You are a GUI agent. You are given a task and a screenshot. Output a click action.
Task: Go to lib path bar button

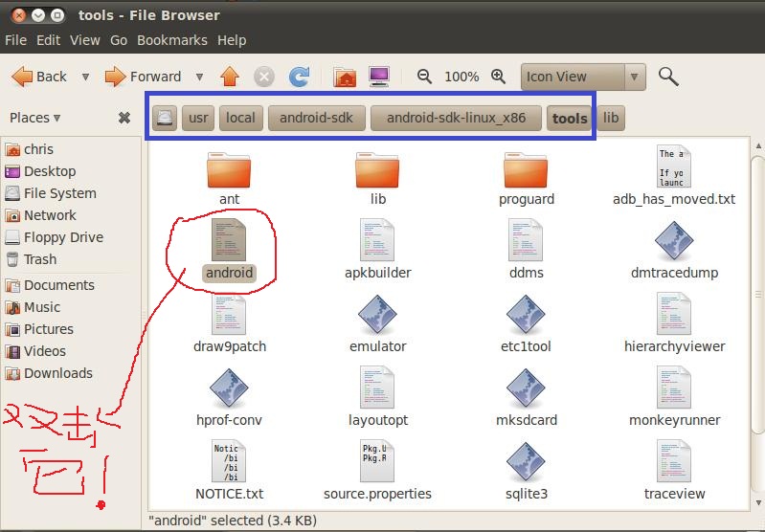[x=611, y=118]
